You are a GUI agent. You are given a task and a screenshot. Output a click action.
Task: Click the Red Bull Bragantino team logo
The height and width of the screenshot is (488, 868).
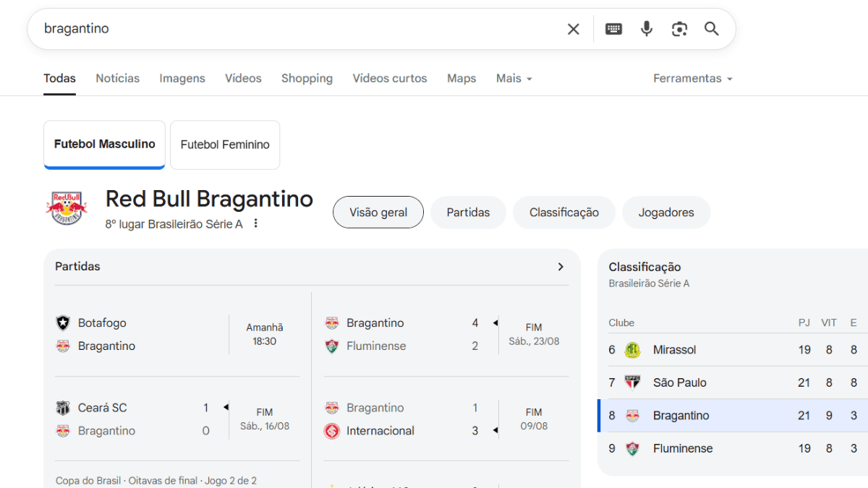click(67, 208)
